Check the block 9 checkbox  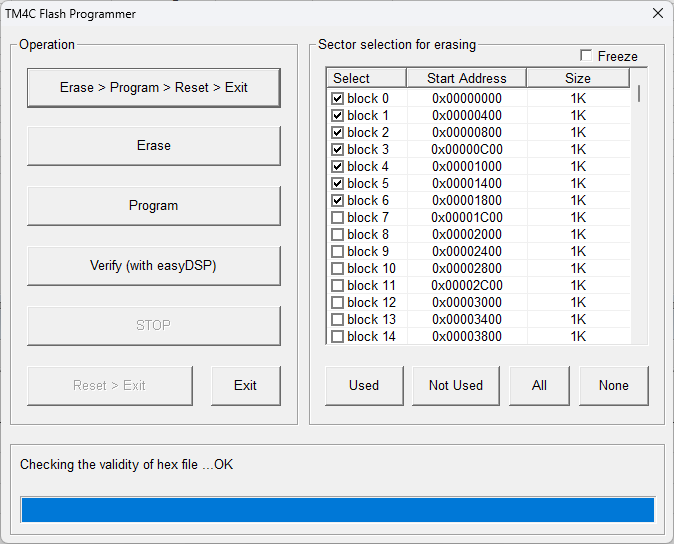(337, 251)
